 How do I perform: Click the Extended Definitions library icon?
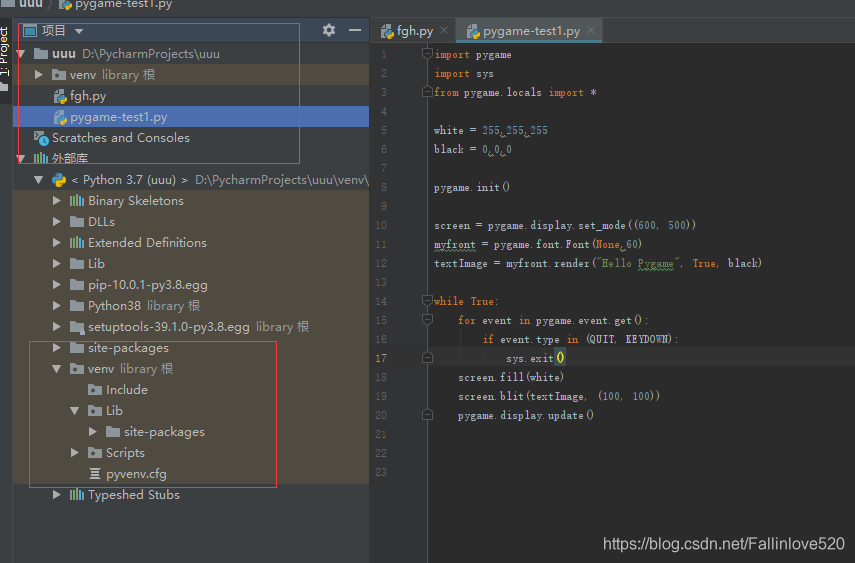(77, 243)
